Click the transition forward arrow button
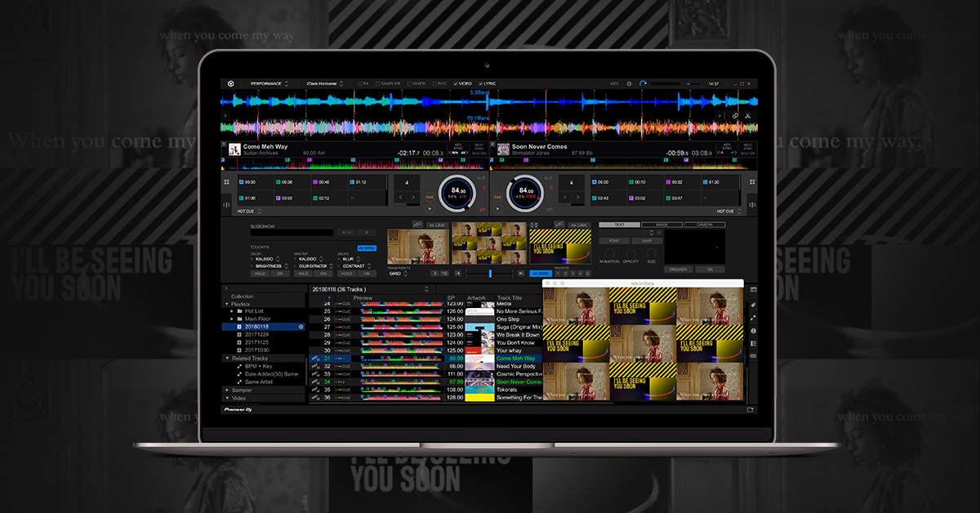 point(434,273)
